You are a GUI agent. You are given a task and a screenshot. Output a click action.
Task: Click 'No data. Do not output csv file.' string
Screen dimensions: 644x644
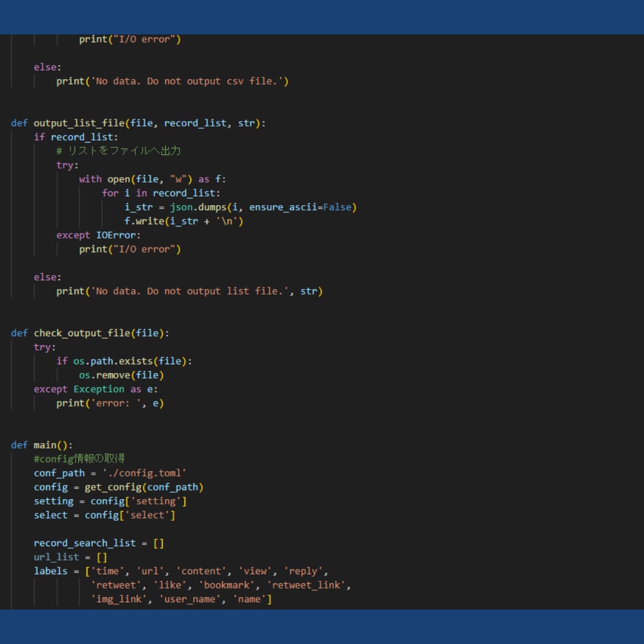187,81
